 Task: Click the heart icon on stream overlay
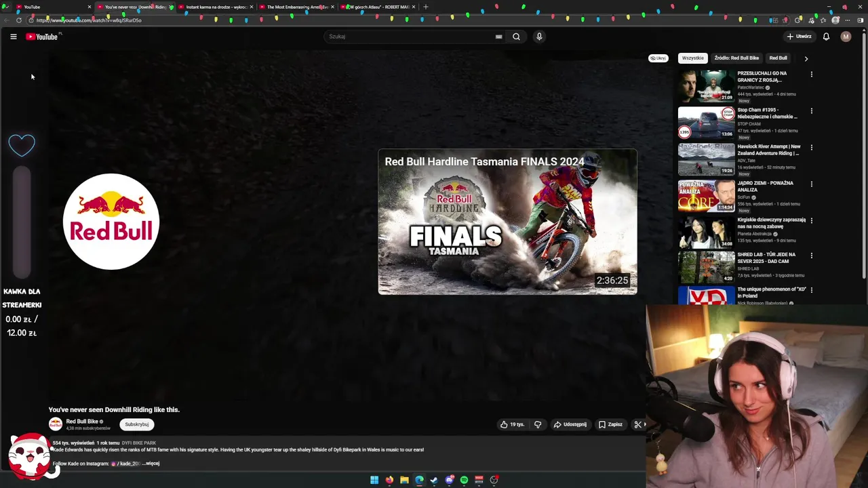[22, 144]
